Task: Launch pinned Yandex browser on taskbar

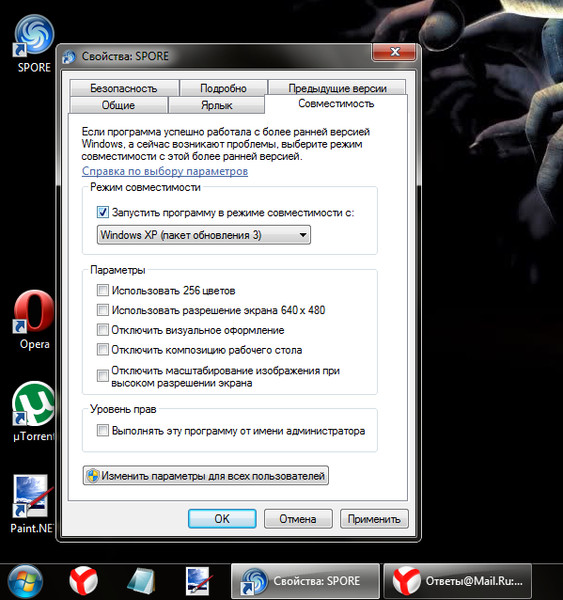Action: click(x=83, y=581)
